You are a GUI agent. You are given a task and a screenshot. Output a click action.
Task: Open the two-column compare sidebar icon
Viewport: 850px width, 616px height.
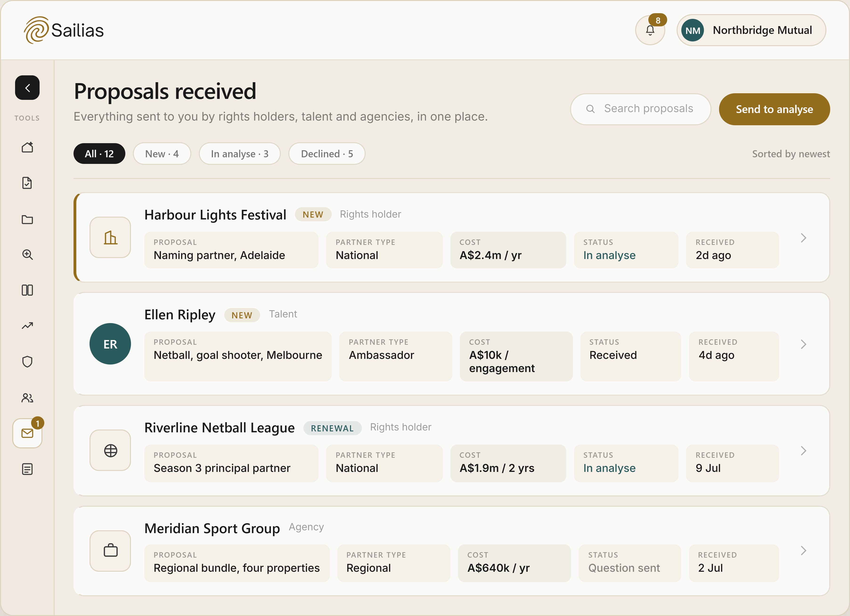(x=27, y=290)
